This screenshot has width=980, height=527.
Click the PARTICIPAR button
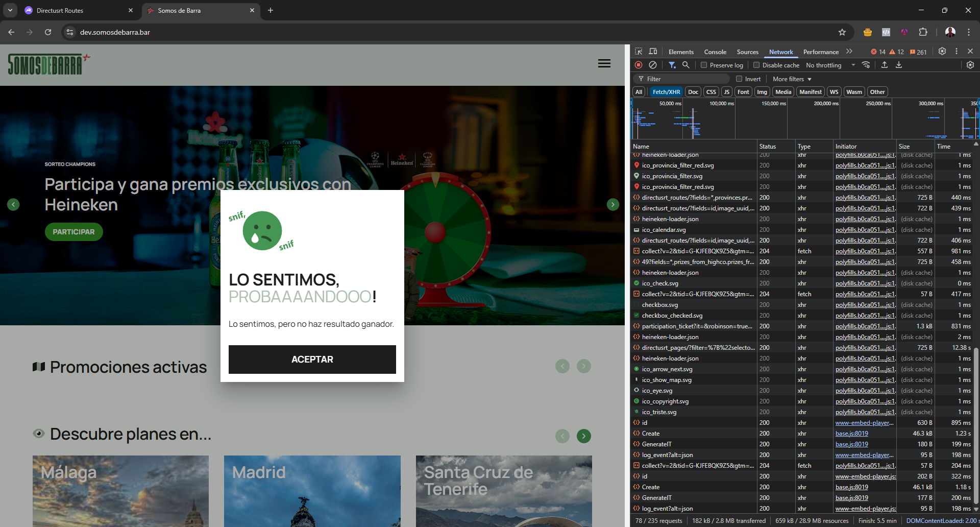coord(73,232)
